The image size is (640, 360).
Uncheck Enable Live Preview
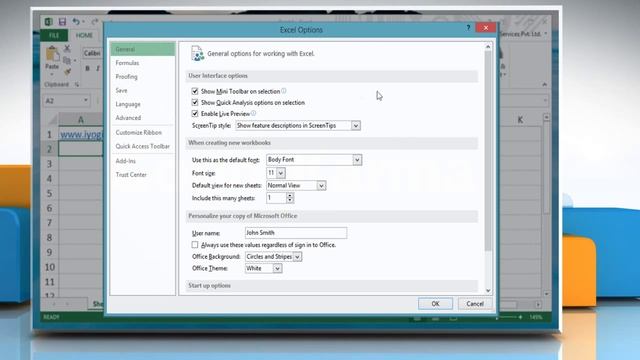pyautogui.click(x=195, y=113)
